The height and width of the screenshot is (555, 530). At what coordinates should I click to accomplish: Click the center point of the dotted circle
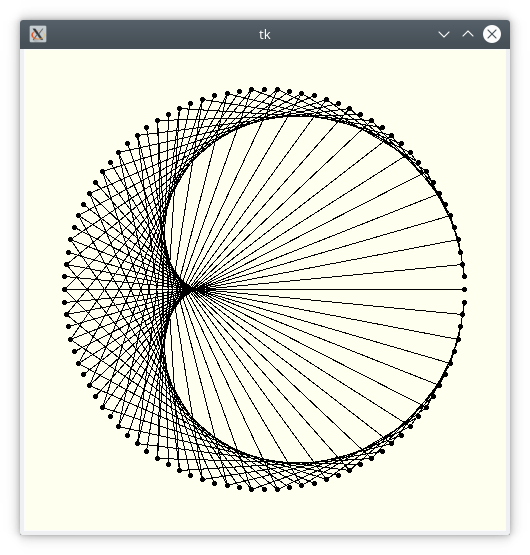(264, 290)
